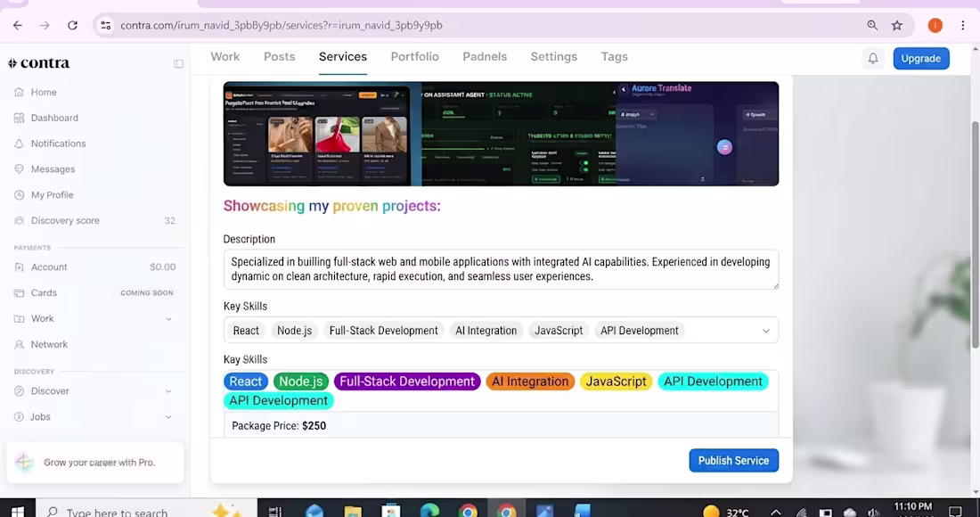Click the Upgrade button
The height and width of the screenshot is (517, 980).
921,58
